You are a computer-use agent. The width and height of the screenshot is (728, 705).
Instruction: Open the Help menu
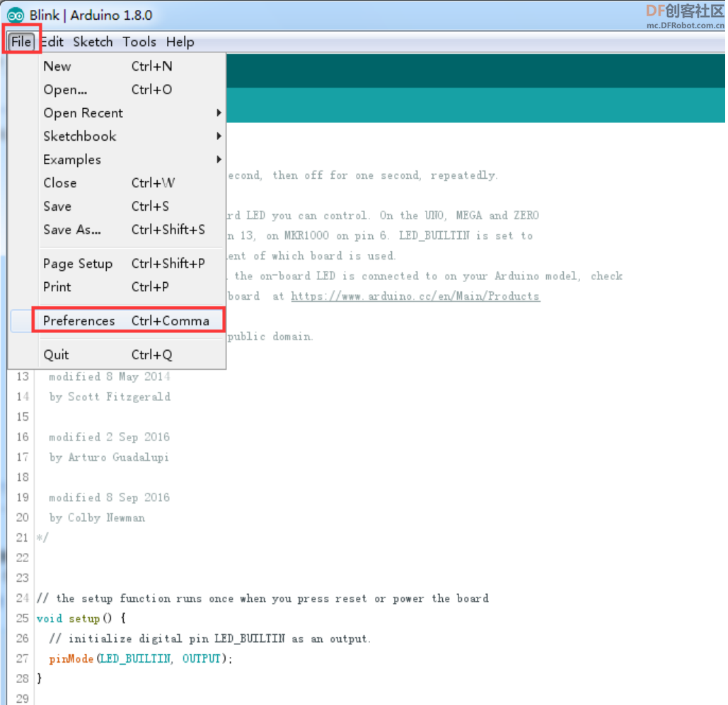click(x=180, y=42)
